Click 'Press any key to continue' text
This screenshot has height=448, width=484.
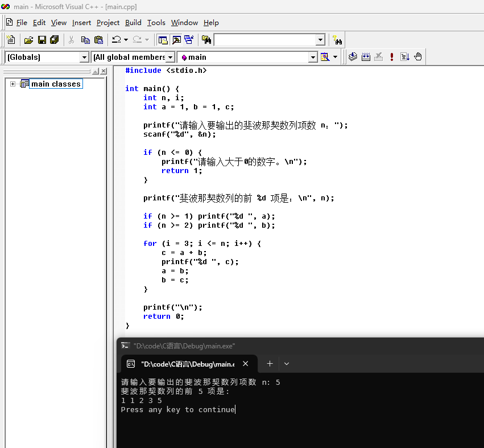pyautogui.click(x=178, y=410)
